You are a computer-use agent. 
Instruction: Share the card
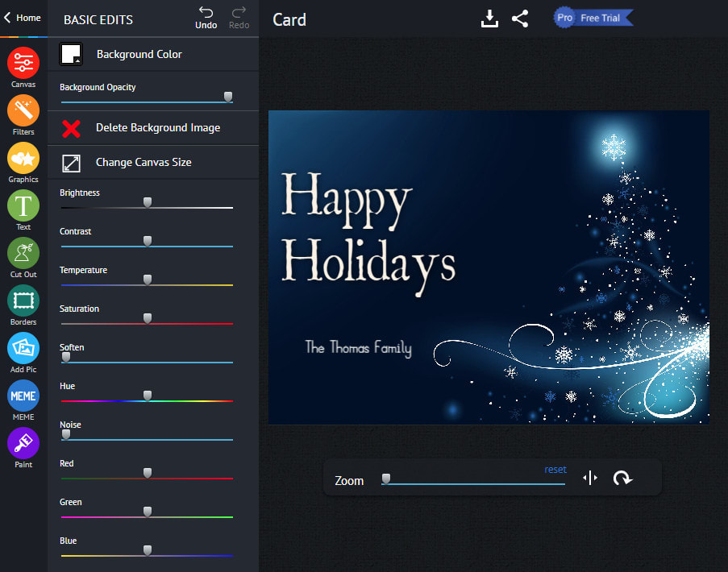(520, 19)
